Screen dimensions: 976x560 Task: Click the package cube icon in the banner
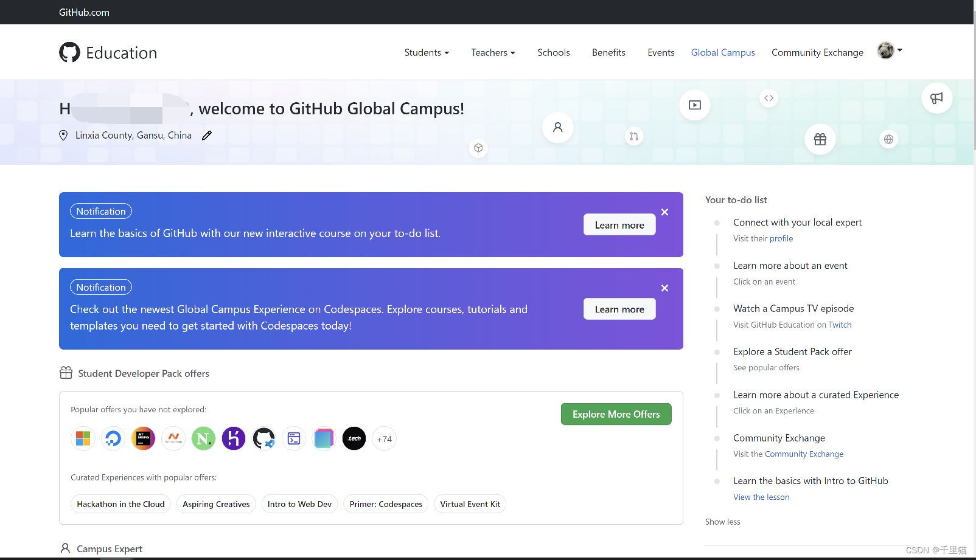[479, 148]
